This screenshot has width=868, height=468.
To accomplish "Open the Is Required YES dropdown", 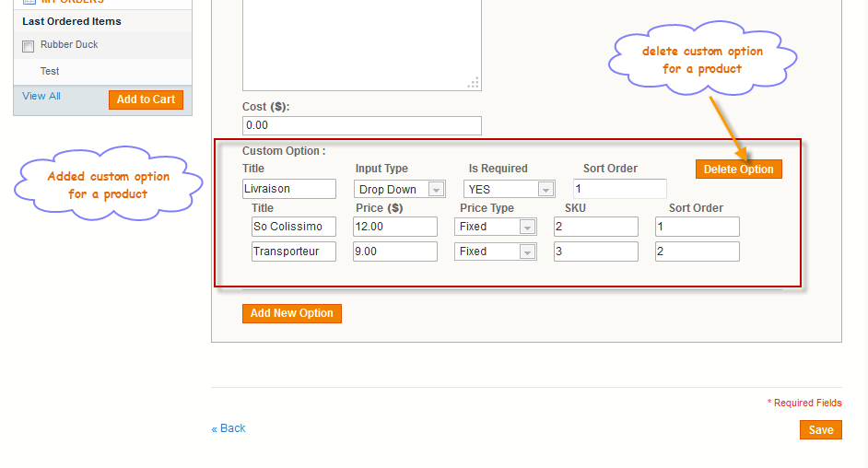I will (510, 189).
